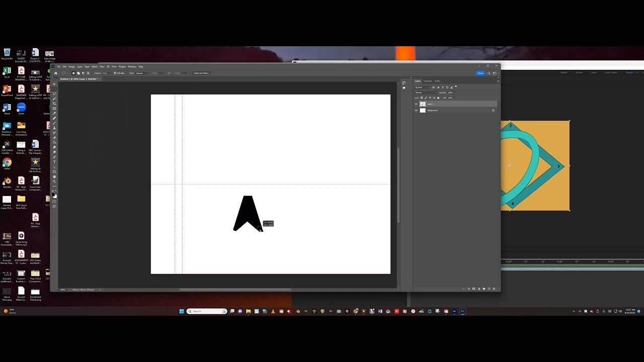Image resolution: width=644 pixels, height=362 pixels.
Task: Open the Layer menu
Action: coord(79,66)
